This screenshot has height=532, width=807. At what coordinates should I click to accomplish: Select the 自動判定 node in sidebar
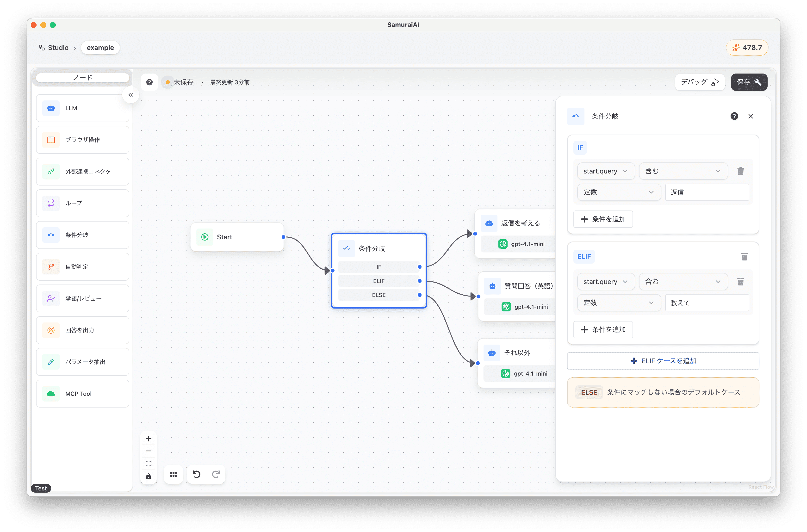tap(82, 267)
